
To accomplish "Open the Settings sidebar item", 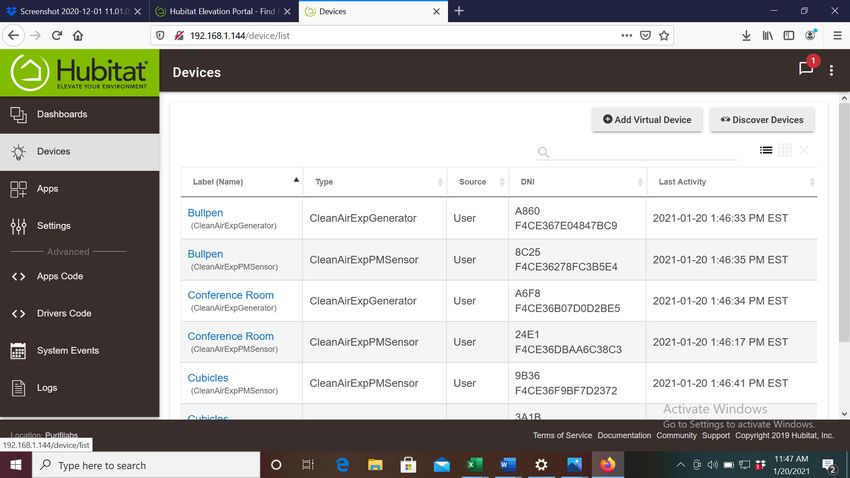I will pos(80,226).
